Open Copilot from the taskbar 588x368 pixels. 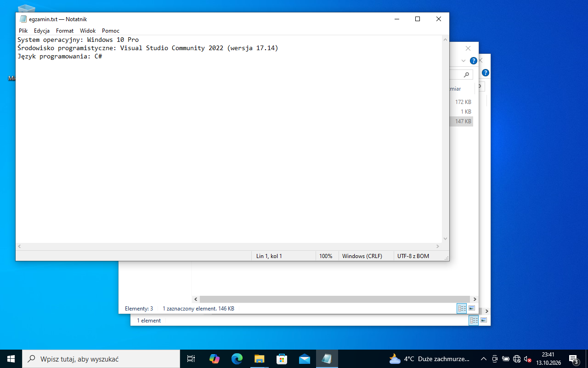coord(215,359)
